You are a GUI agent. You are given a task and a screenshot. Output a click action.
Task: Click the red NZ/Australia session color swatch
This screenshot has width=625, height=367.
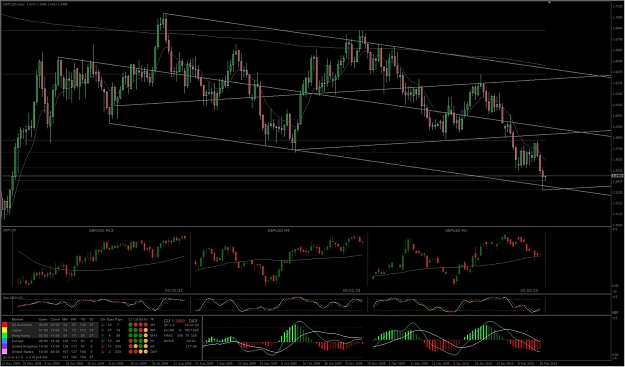pos(4,325)
